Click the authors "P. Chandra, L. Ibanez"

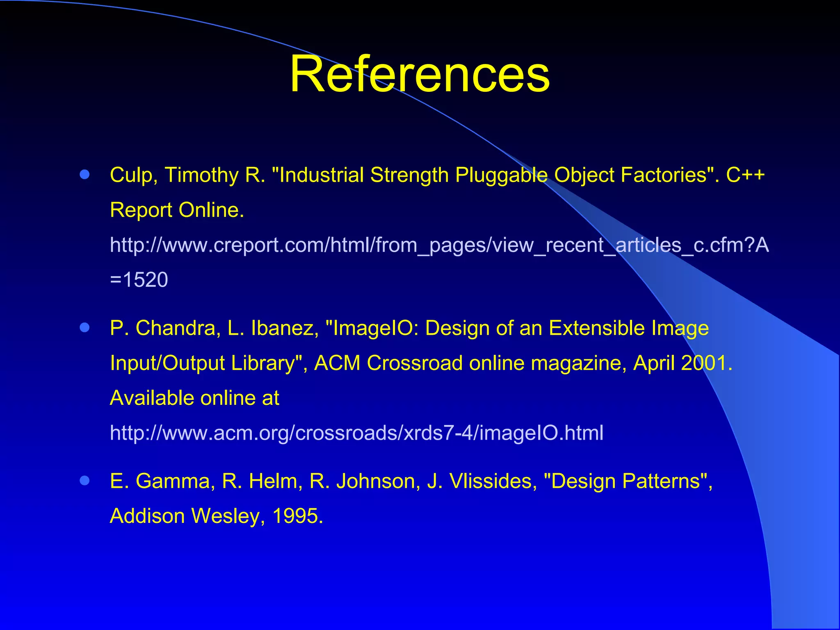pos(214,328)
